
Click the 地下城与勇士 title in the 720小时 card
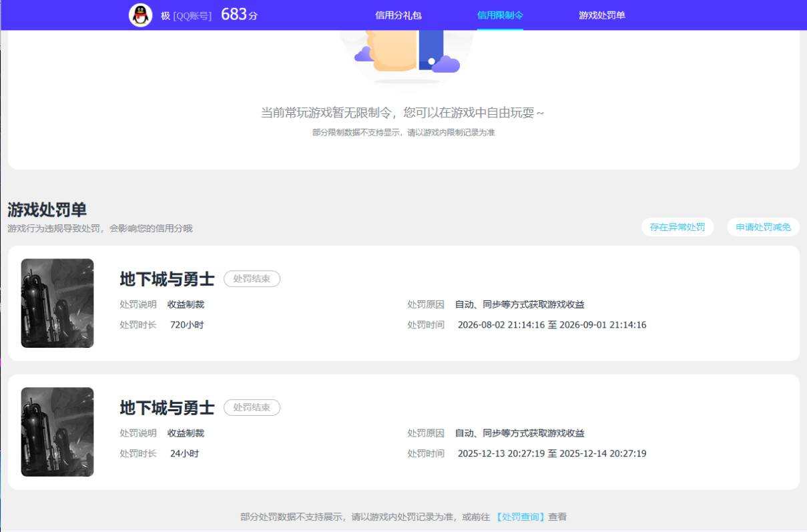click(x=167, y=279)
